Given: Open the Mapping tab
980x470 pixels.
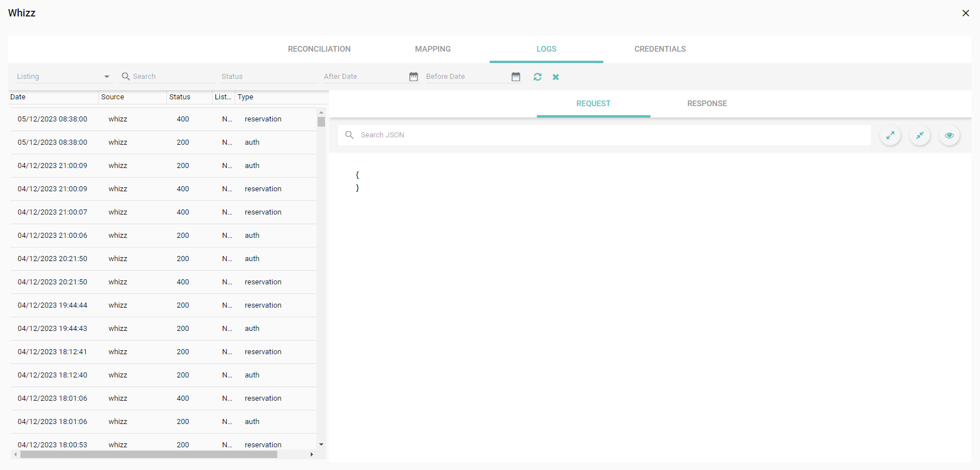Looking at the screenshot, I should [432, 49].
